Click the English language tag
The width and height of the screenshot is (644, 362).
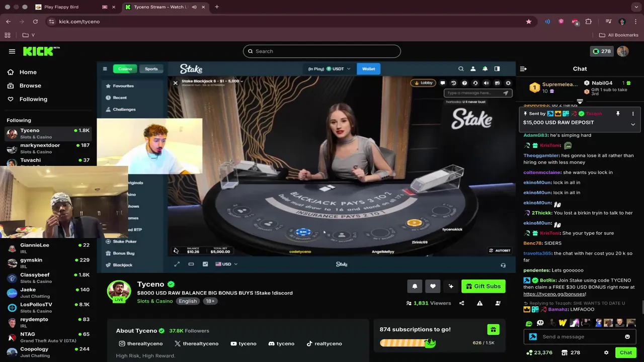pos(188,301)
